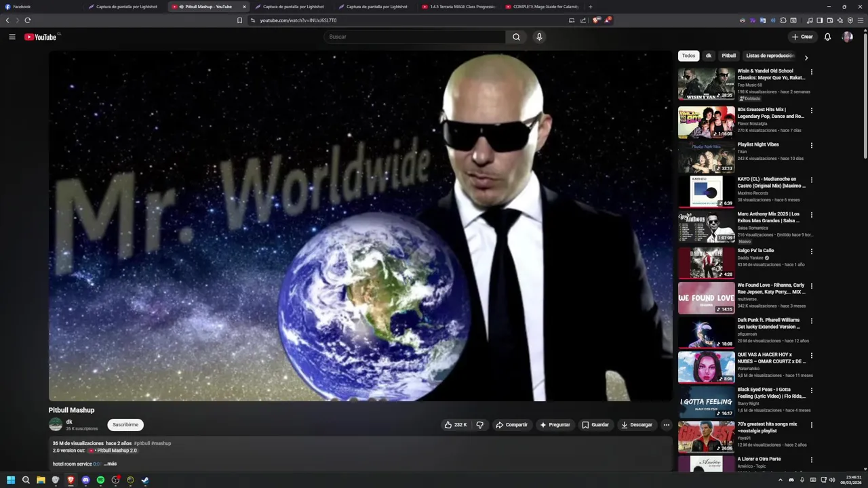Click the Suscribirme button
This screenshot has width=868, height=488.
pyautogui.click(x=125, y=425)
